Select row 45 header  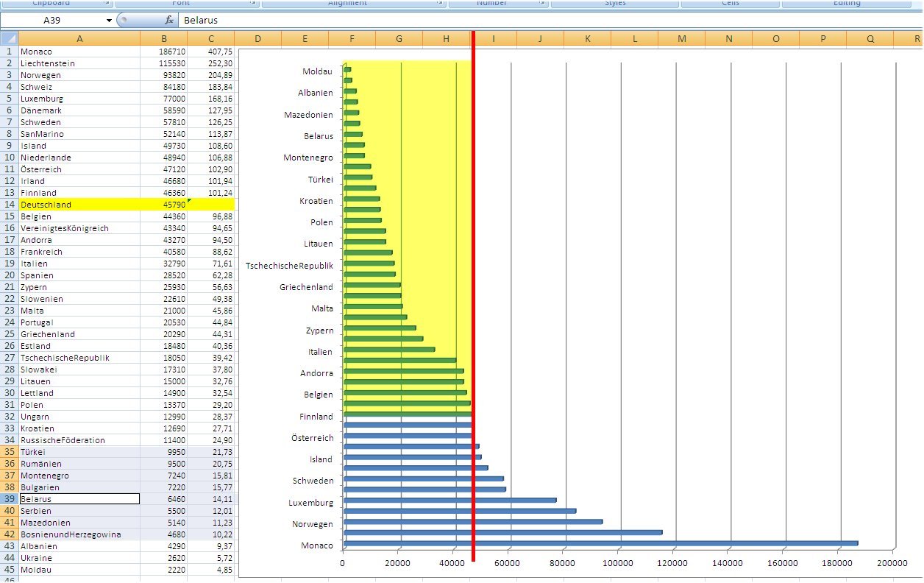pos(10,570)
